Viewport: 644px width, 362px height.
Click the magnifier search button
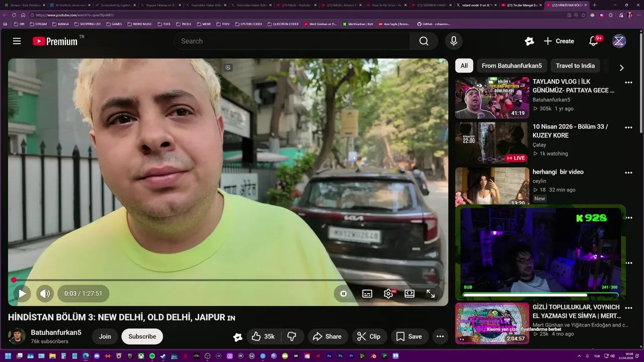(424, 41)
